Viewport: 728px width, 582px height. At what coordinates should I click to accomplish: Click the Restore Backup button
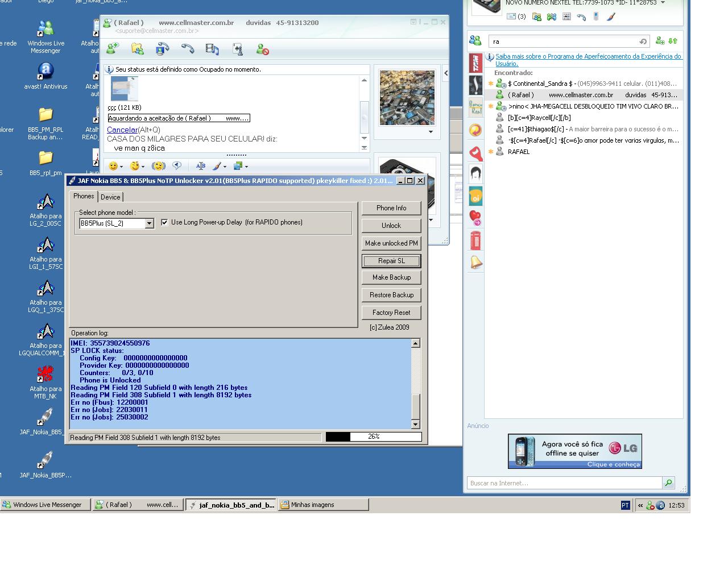(x=391, y=295)
